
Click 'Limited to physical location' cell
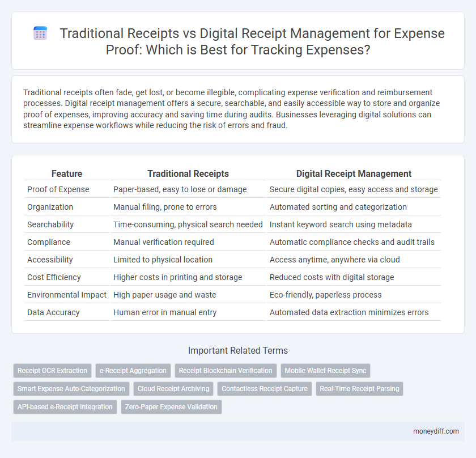coord(163,260)
